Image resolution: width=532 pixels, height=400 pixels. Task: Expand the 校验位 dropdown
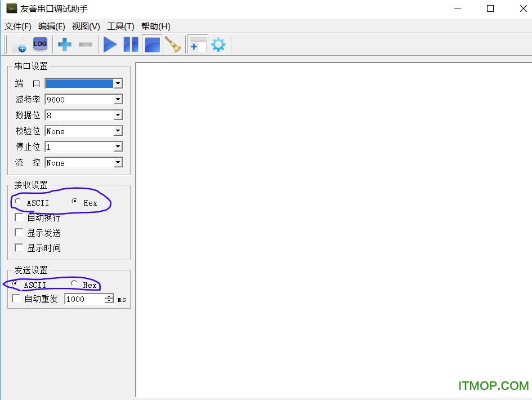coord(118,131)
